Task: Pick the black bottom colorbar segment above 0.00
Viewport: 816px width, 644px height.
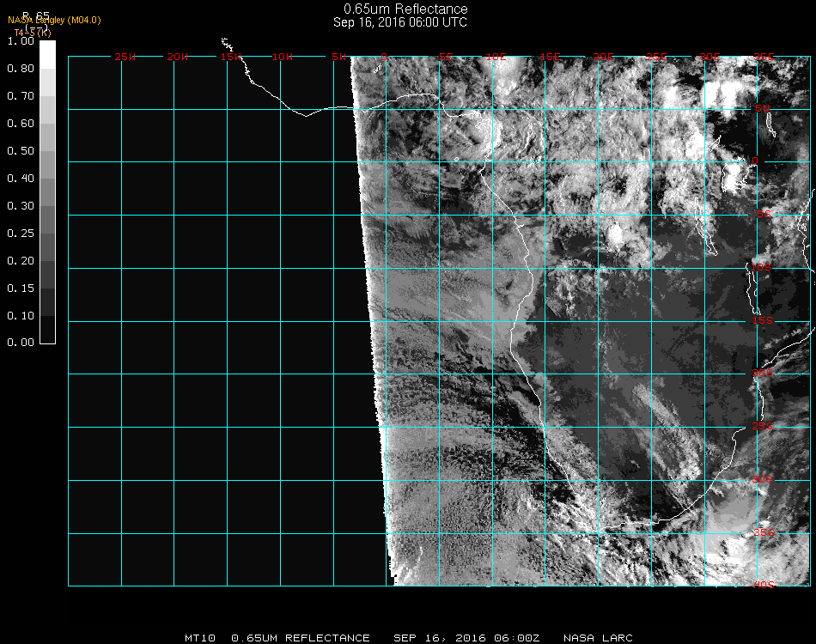Action: pos(47,330)
